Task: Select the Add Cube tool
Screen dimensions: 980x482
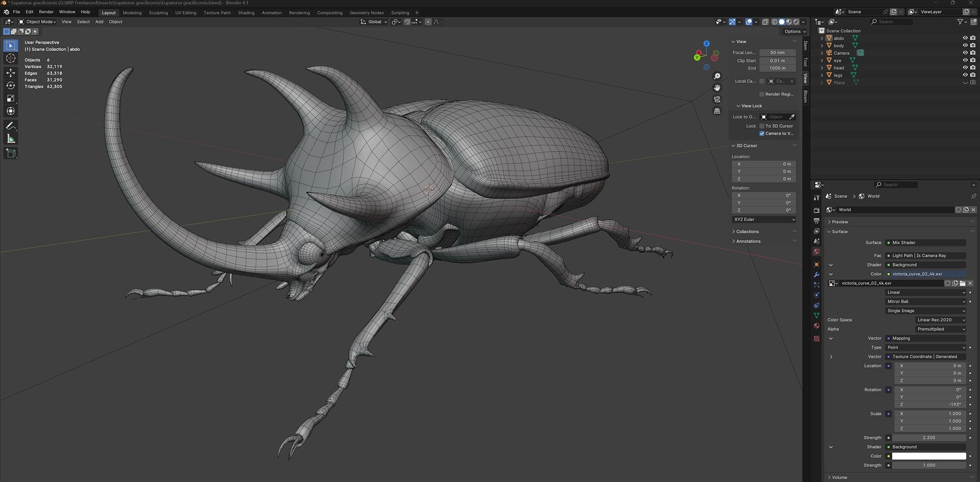Action: click(x=10, y=153)
